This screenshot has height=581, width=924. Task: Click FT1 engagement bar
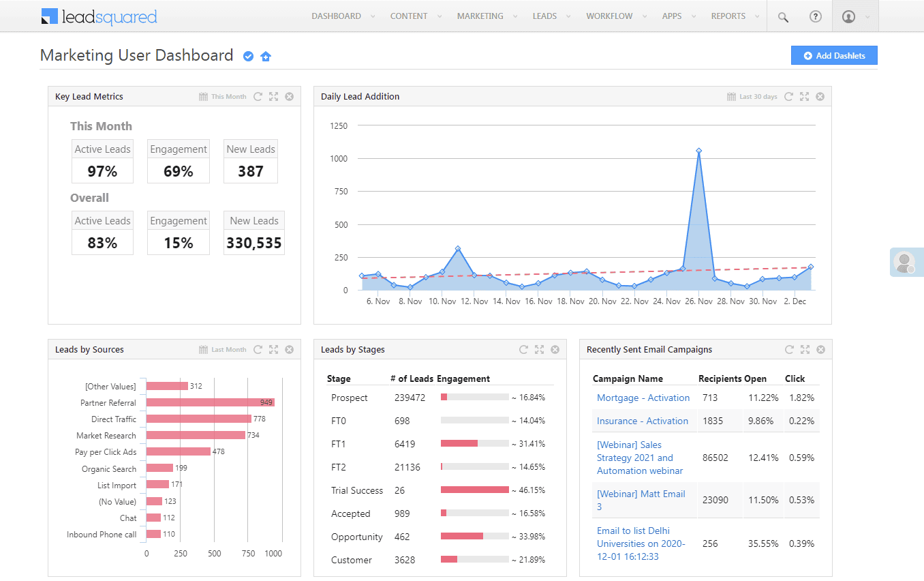(x=475, y=443)
